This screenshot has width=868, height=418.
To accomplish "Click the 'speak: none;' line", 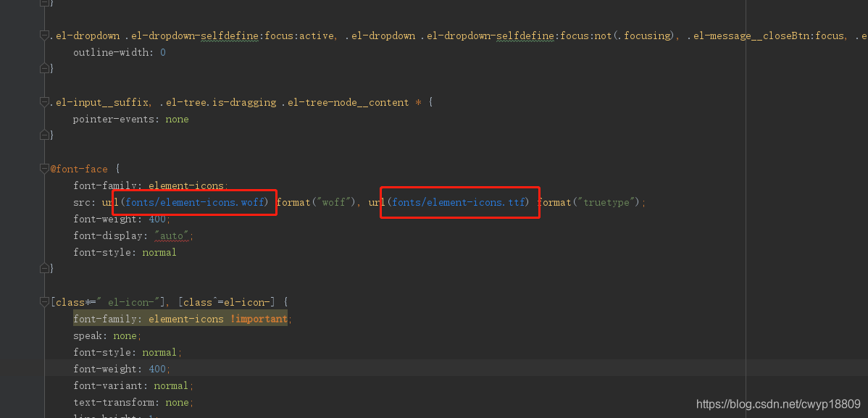I will point(108,335).
